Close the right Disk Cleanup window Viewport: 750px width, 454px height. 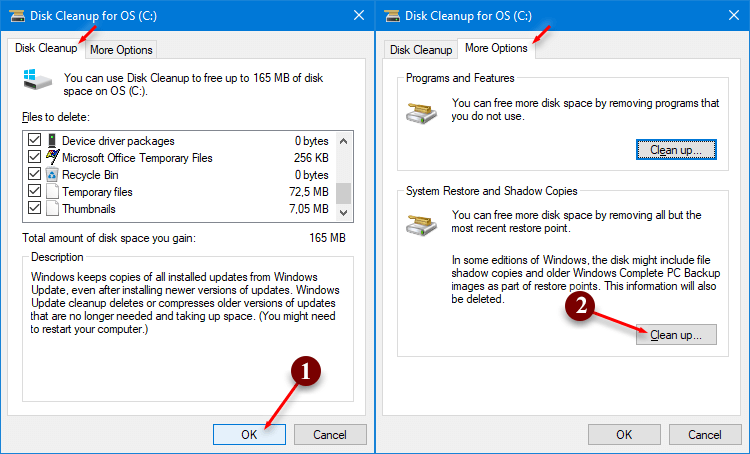pyautogui.click(x=734, y=15)
